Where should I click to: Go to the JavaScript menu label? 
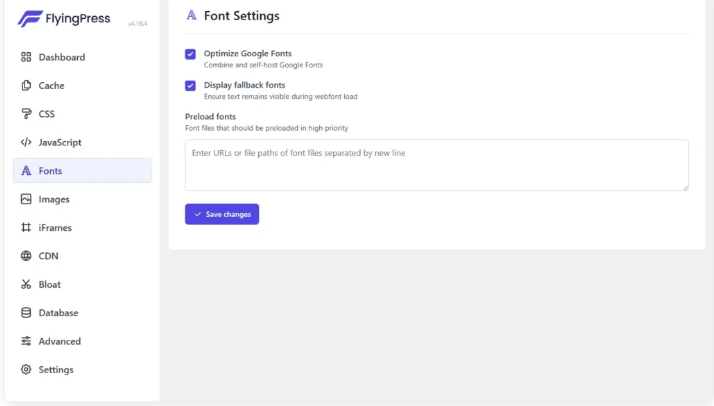(60, 142)
